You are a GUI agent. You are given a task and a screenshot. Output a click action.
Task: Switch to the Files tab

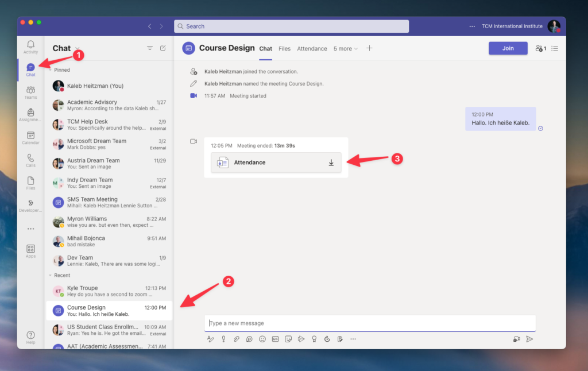[x=285, y=49]
